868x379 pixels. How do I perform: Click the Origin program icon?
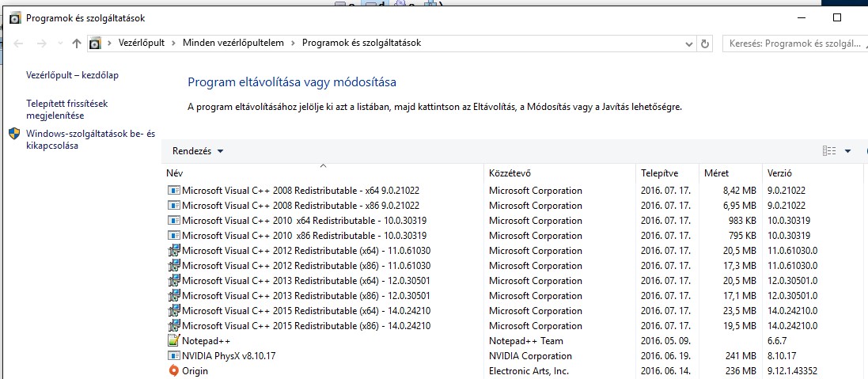(174, 370)
